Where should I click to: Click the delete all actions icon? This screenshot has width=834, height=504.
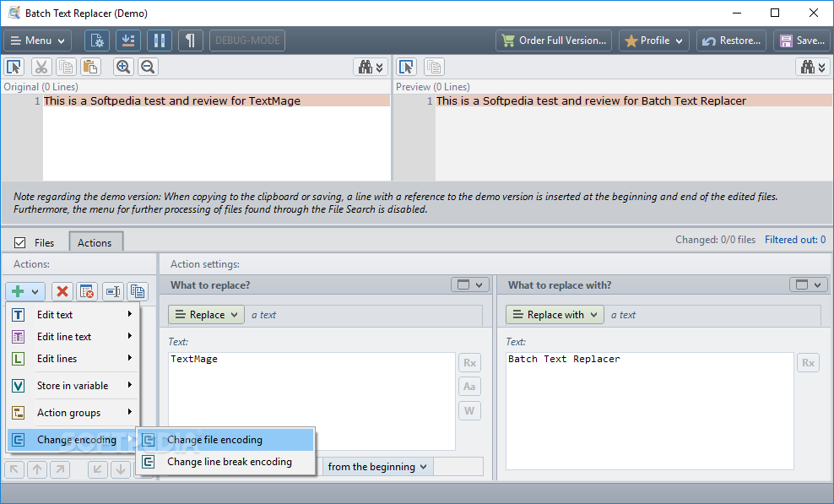coord(87,291)
